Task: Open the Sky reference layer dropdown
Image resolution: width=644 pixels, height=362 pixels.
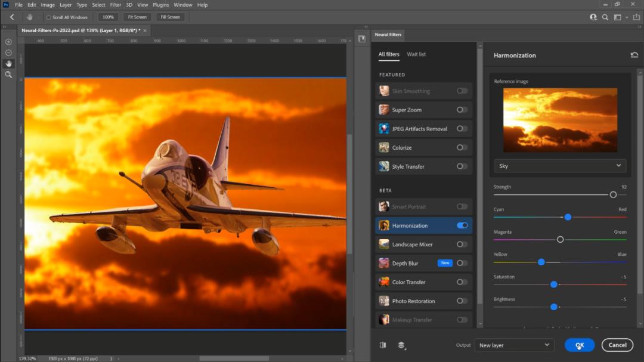Action: 559,166
